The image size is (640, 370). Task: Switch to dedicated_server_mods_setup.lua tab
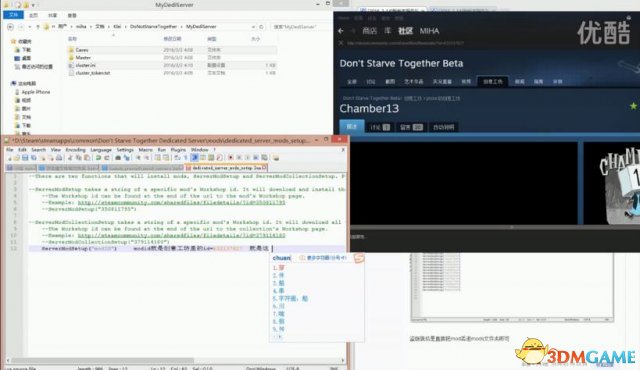click(226, 168)
